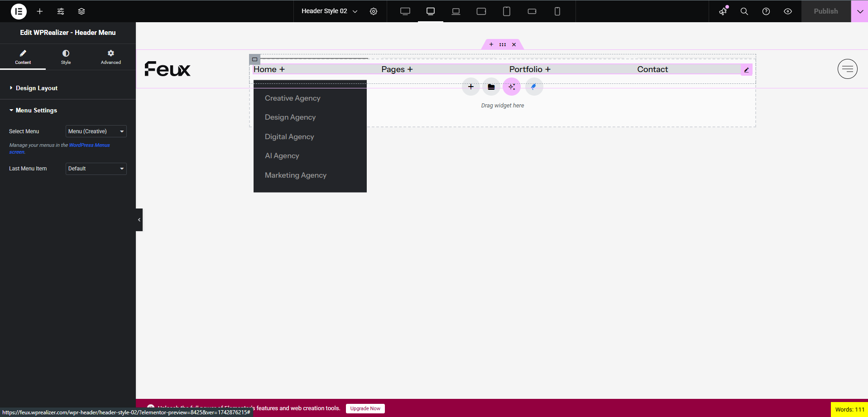
Task: Collapse the editor side panel
Action: coord(139,220)
